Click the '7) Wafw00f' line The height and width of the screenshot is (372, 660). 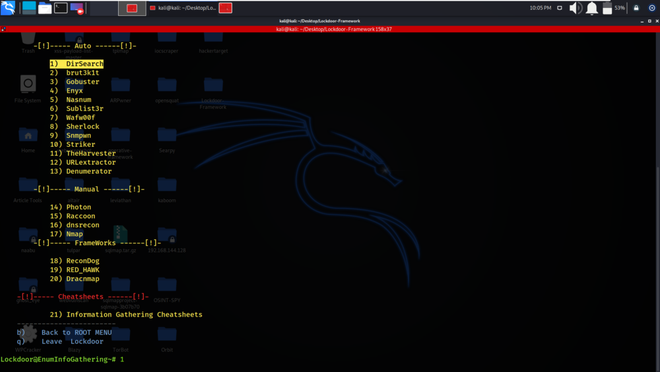72,117
